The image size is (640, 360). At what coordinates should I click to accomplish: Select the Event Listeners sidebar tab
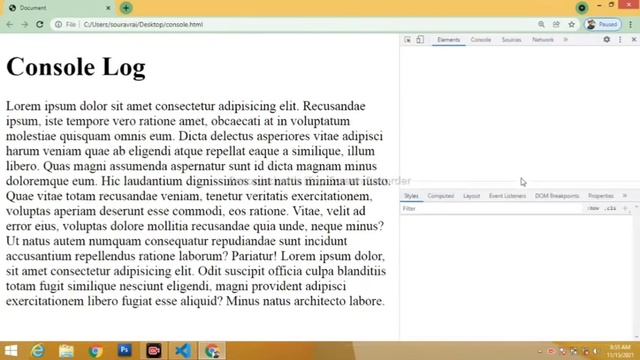[x=507, y=196]
